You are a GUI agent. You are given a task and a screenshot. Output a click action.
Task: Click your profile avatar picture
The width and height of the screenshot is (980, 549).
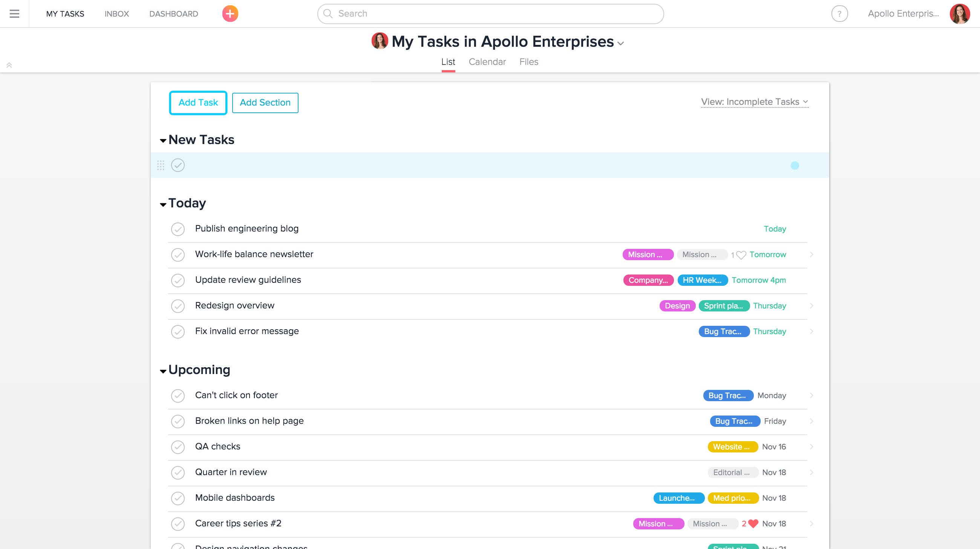960,14
